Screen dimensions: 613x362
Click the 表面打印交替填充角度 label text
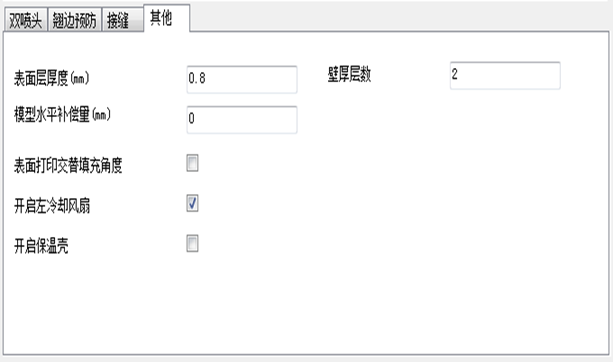point(68,165)
